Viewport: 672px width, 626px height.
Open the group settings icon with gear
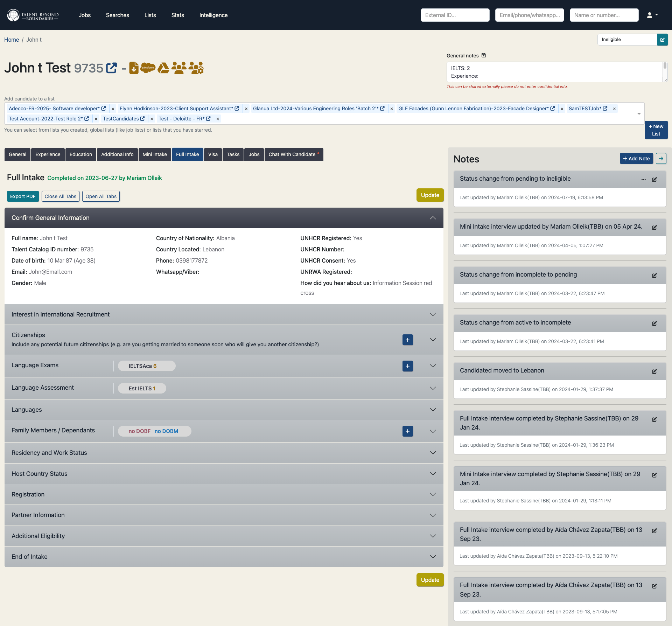coord(196,68)
